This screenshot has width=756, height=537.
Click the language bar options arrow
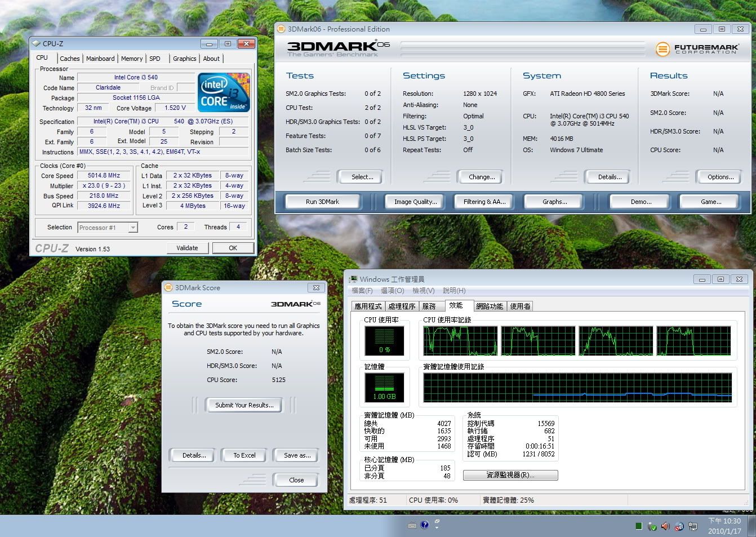point(437,529)
